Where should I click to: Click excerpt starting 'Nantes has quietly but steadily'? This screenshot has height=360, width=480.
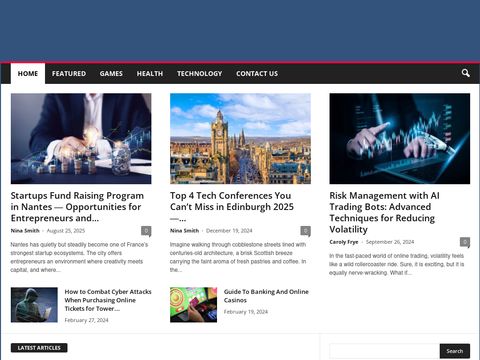(79, 257)
